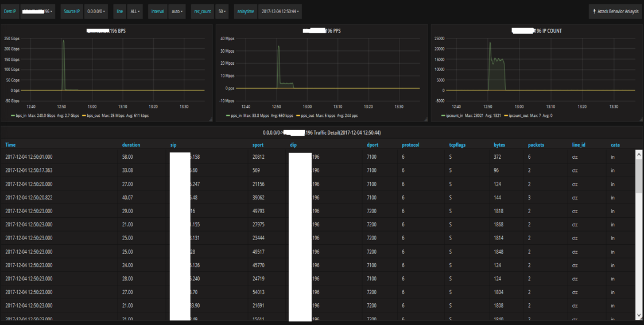Sort table by bytes column header
The image size is (644, 325).
tap(499, 145)
